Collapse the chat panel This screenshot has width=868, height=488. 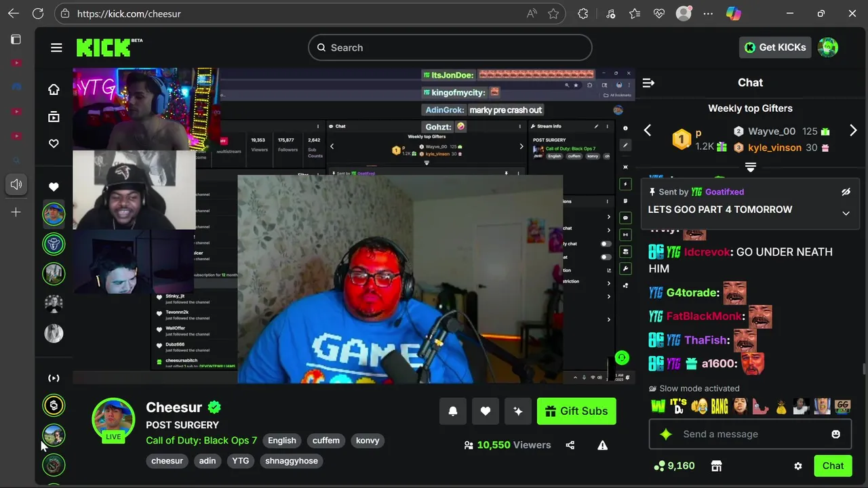tap(648, 83)
